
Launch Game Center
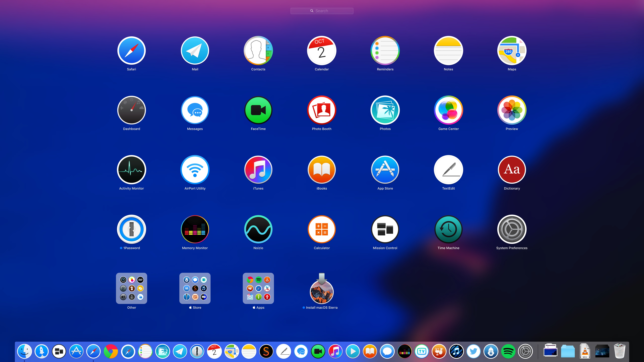tap(449, 110)
